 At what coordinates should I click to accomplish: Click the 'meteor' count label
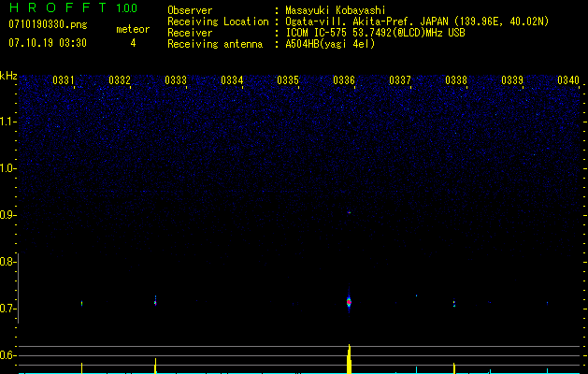[133, 29]
